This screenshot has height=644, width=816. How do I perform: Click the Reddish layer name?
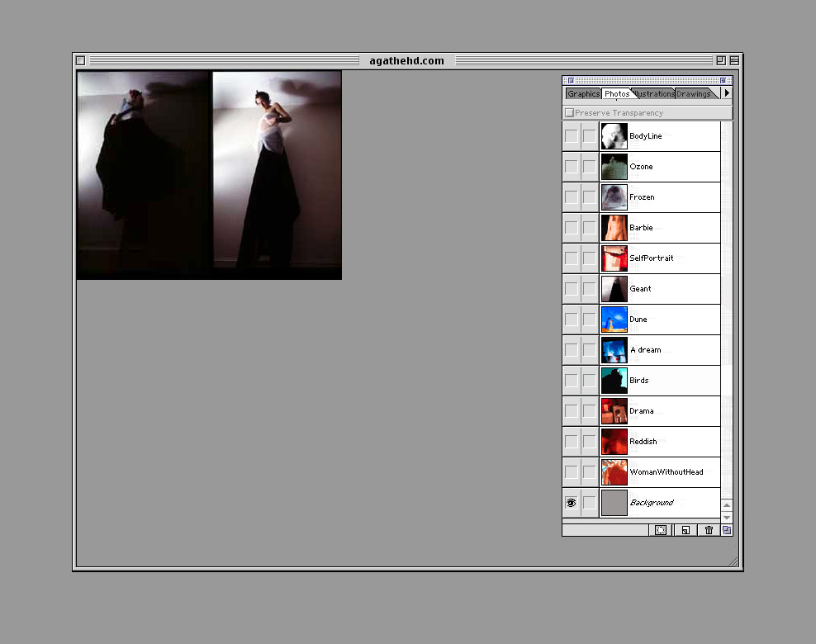(643, 442)
